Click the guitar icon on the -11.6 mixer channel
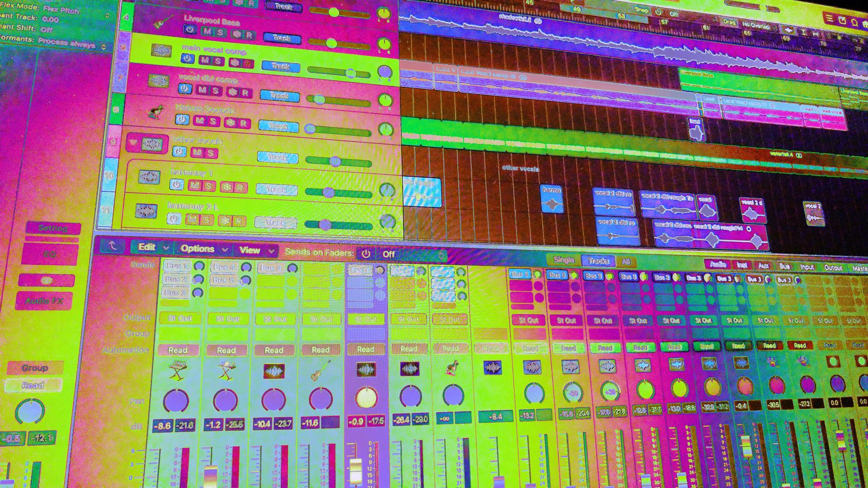Screen dimensions: 868x488 click(320, 370)
